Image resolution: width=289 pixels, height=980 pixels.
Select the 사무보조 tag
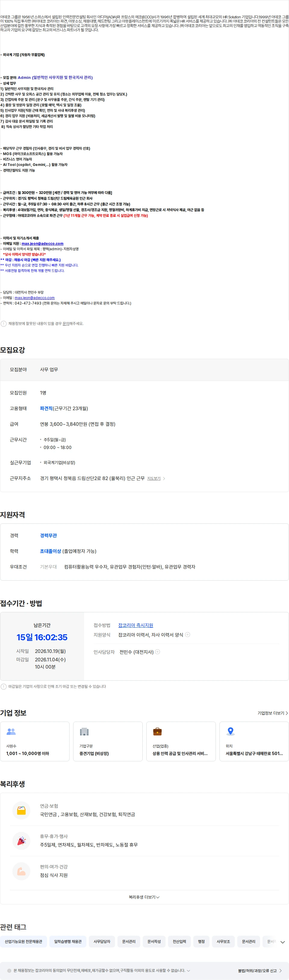point(223,941)
